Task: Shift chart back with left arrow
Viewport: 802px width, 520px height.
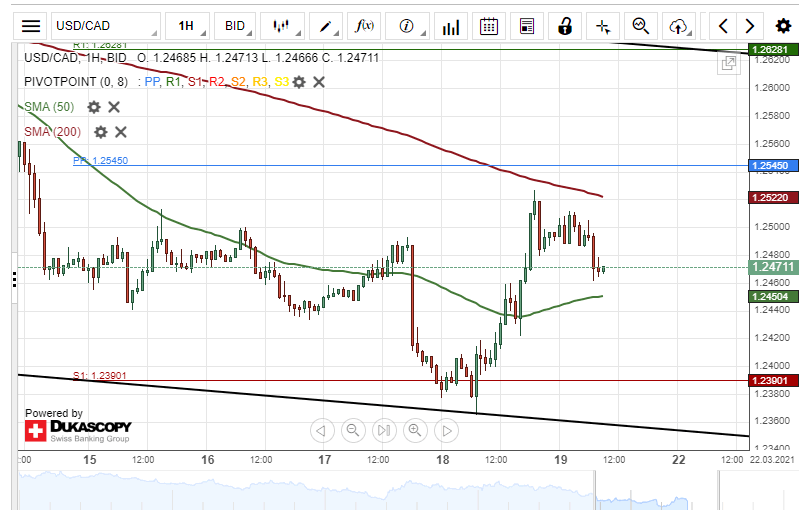Action: [x=723, y=26]
